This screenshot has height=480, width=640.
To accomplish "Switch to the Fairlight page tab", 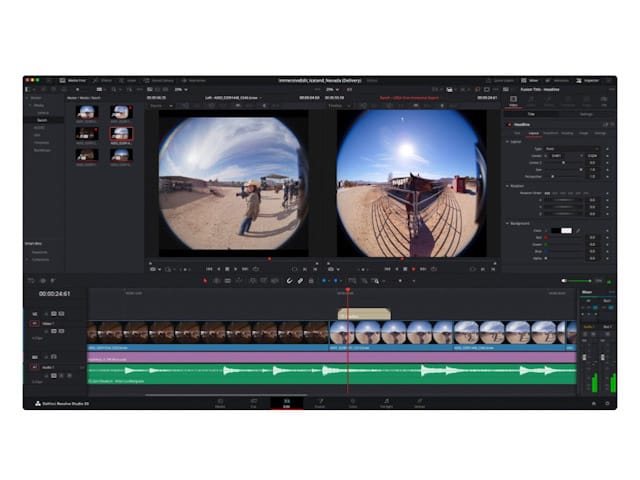I will (386, 403).
